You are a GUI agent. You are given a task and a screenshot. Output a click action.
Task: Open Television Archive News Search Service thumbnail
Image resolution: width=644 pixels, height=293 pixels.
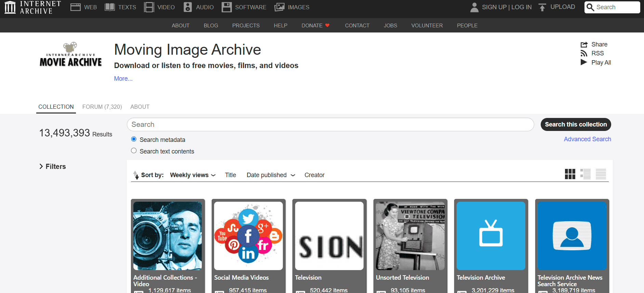[x=572, y=236]
